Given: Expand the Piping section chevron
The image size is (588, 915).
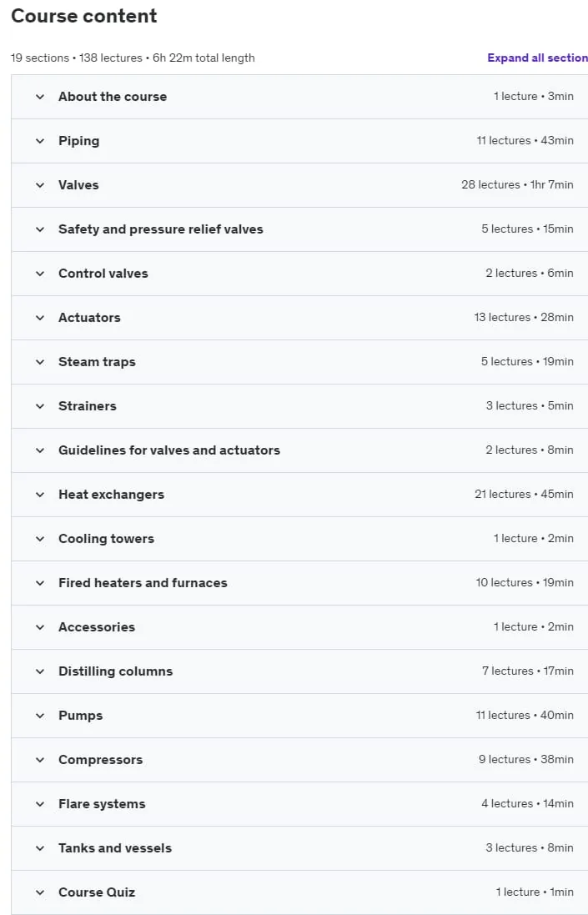Looking at the screenshot, I should point(40,141).
